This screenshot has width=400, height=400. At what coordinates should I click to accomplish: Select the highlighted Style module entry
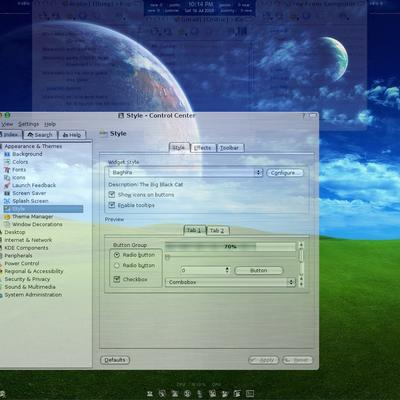click(x=43, y=209)
